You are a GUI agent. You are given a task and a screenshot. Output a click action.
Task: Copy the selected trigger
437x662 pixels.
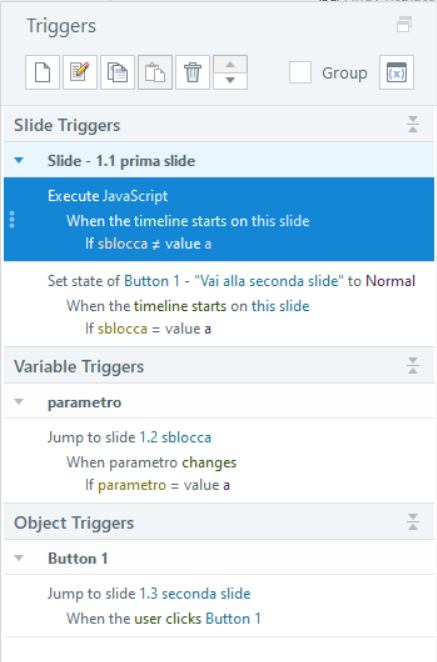(x=117, y=72)
